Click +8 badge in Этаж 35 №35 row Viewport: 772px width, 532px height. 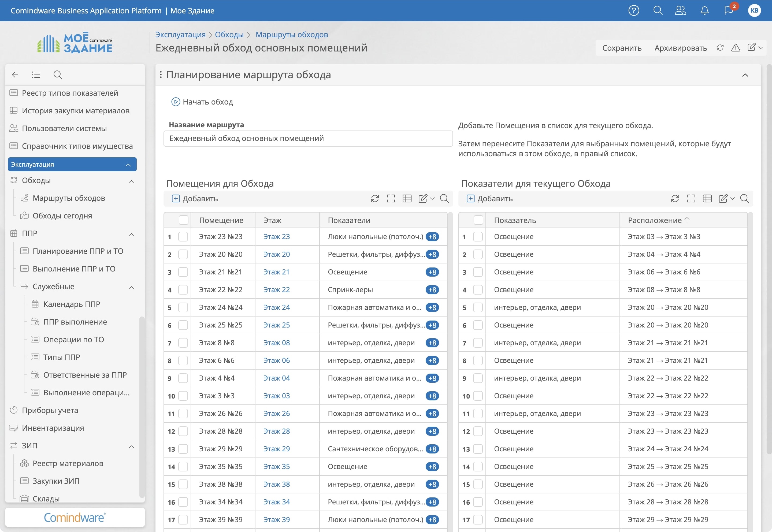pyautogui.click(x=432, y=467)
